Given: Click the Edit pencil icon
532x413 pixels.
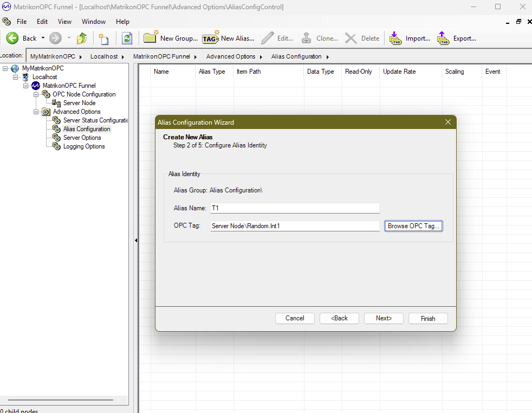Looking at the screenshot, I should (268, 38).
